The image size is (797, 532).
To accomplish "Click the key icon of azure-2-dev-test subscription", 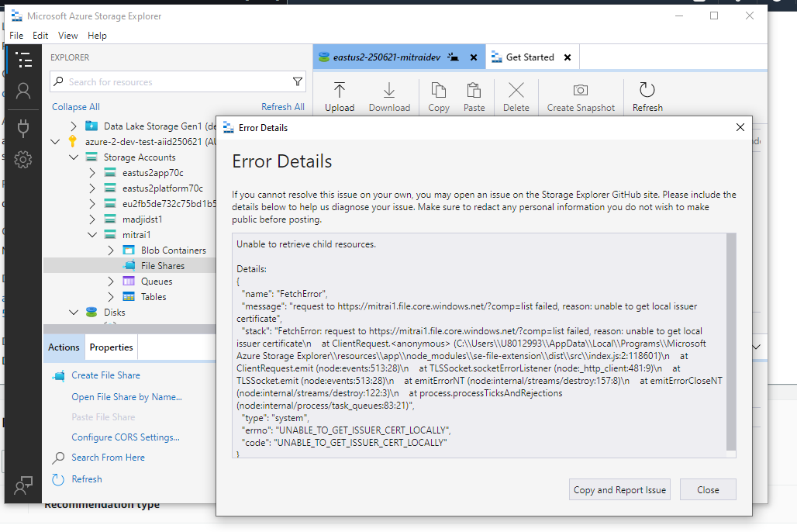I will point(73,141).
